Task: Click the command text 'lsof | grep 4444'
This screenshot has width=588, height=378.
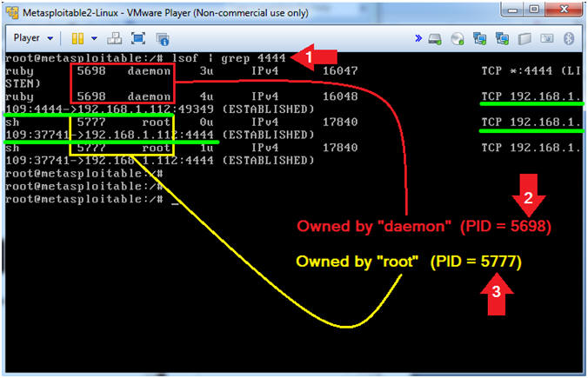Action: tap(229, 58)
